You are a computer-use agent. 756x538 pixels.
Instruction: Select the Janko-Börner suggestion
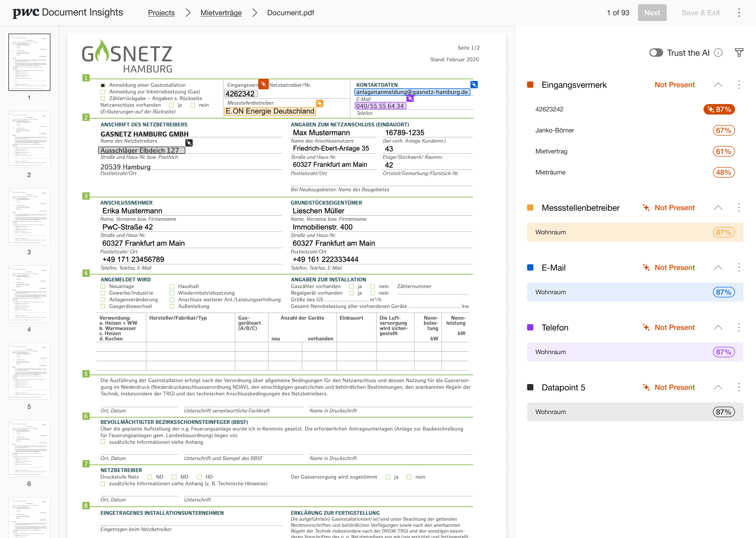point(635,130)
